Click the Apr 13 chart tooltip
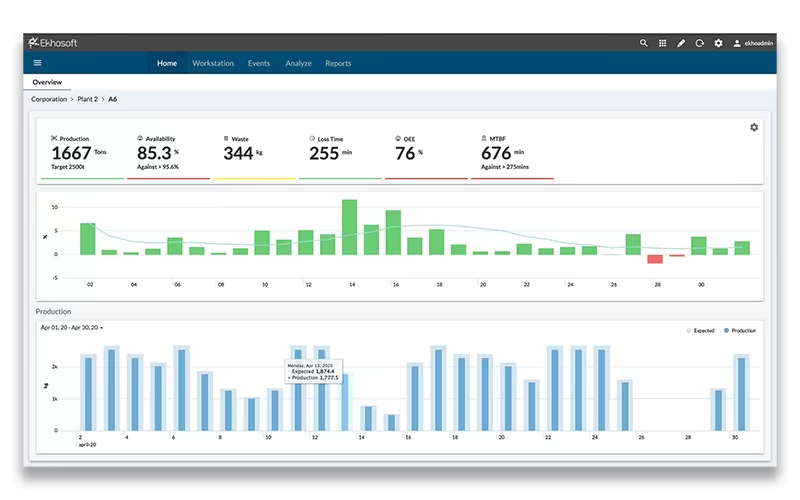The height and width of the screenshot is (500, 800). 314,372
